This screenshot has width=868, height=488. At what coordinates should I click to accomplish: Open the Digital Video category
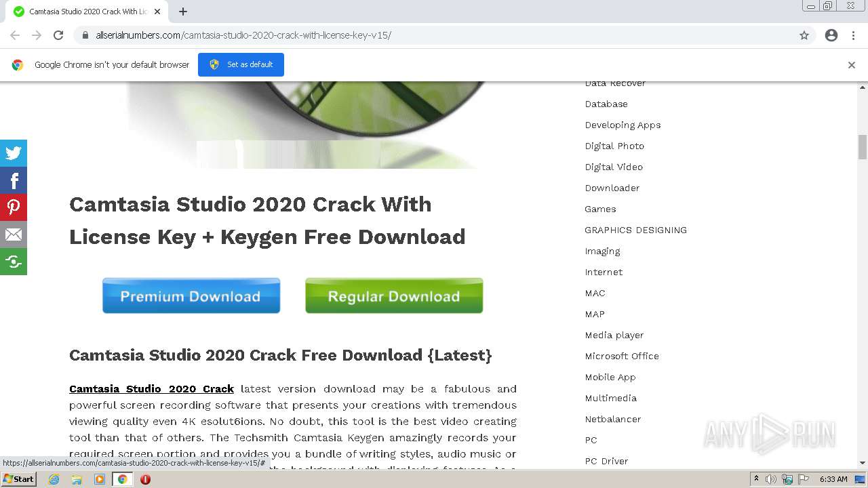(614, 167)
